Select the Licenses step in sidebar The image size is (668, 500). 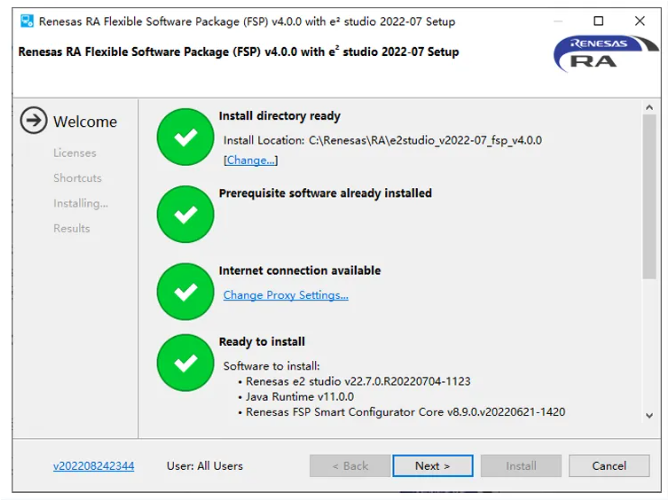pos(75,153)
